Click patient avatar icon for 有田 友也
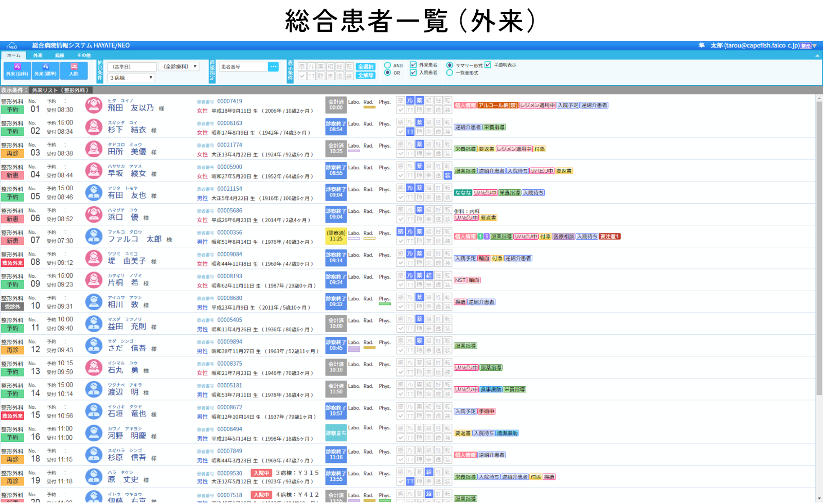 tap(94, 192)
